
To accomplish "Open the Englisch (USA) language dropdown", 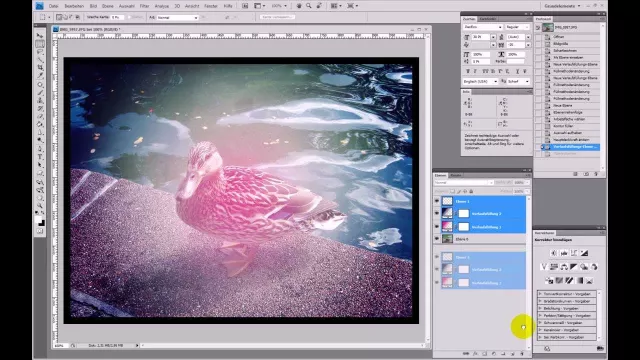I will click(x=480, y=82).
